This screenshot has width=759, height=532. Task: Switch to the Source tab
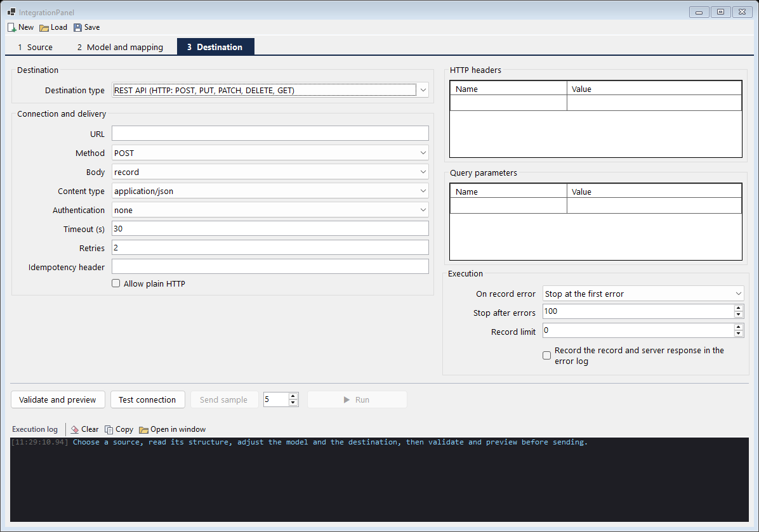click(x=35, y=47)
